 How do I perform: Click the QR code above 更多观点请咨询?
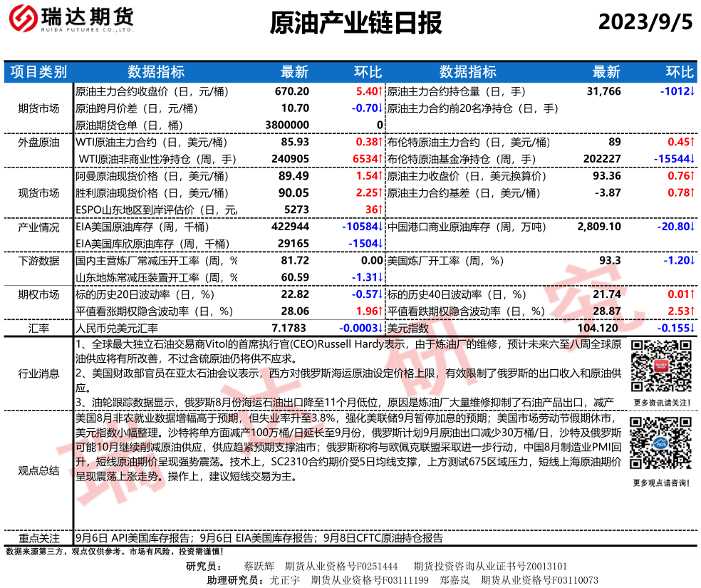660,445
